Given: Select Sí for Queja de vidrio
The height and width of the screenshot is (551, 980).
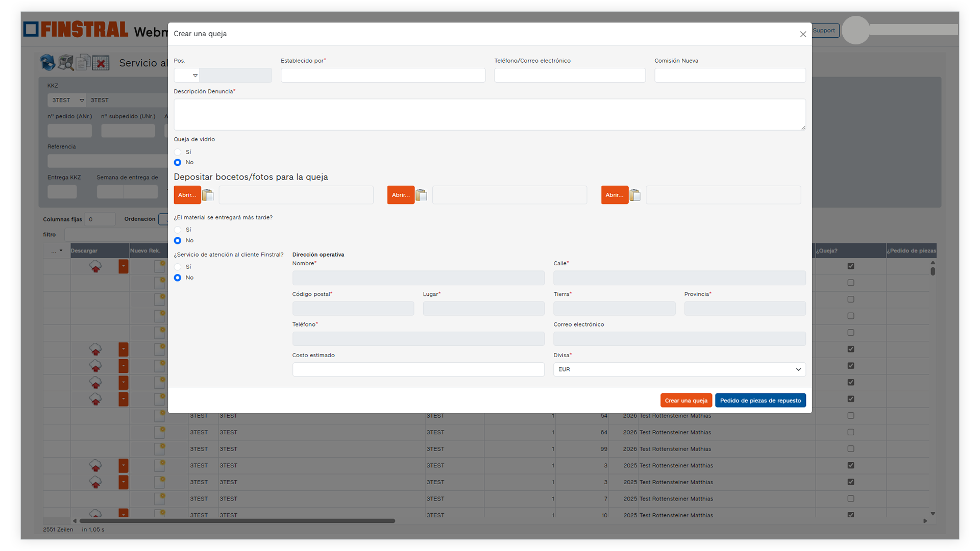Looking at the screenshot, I should tap(178, 152).
